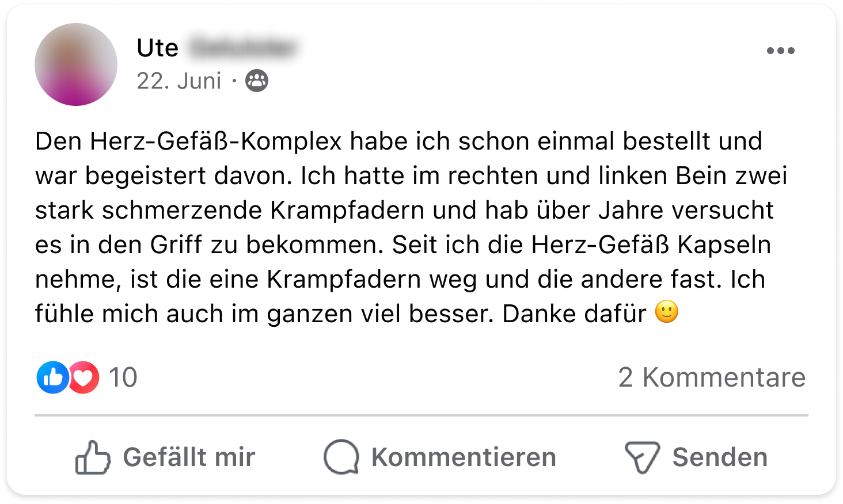Open the three-dots post options menu

[x=780, y=51]
